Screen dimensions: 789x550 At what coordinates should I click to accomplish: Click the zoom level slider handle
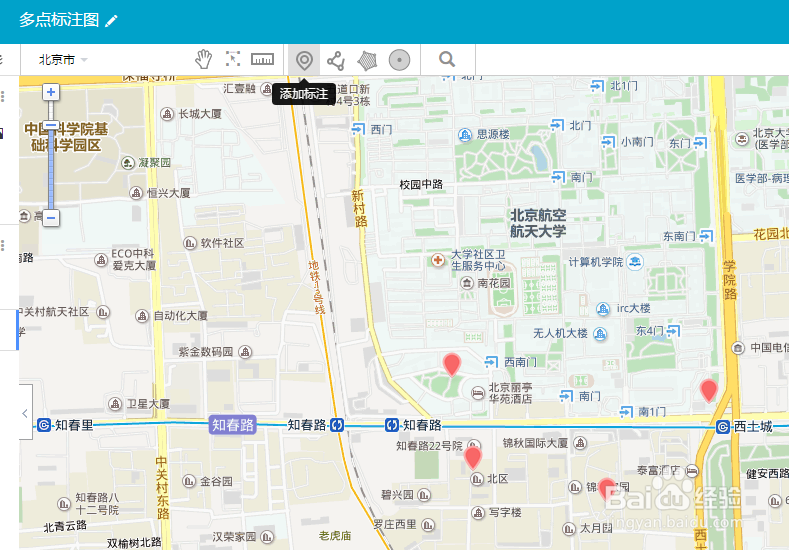51,125
